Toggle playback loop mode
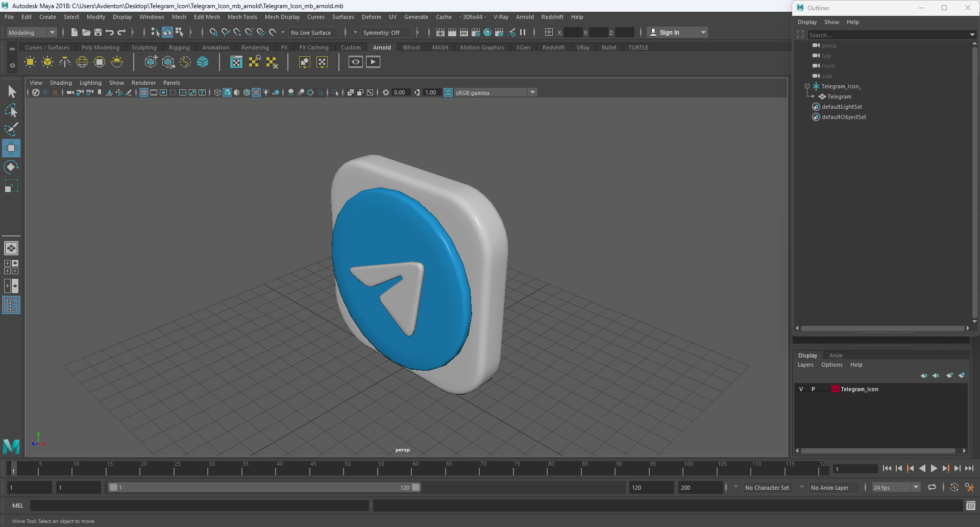Image resolution: width=980 pixels, height=527 pixels. (x=932, y=487)
